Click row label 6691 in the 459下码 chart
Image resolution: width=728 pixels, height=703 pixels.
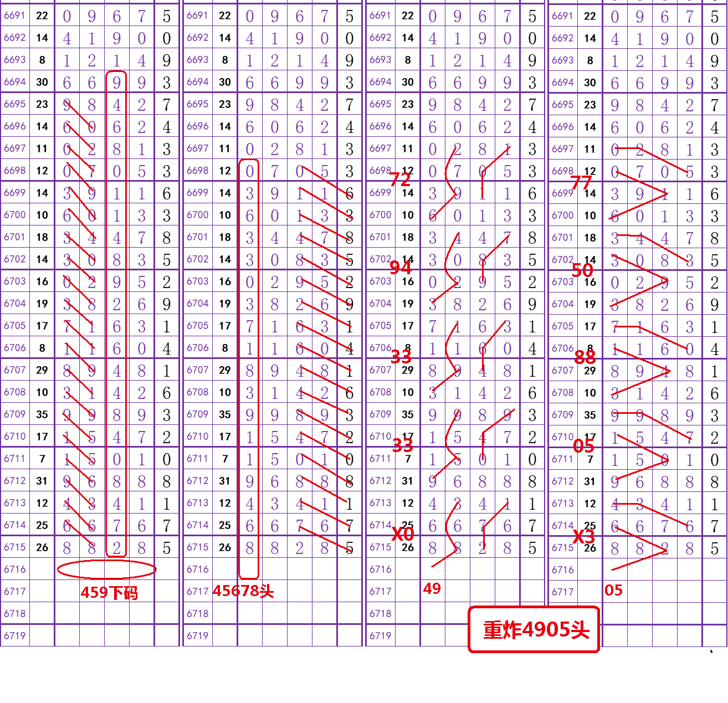(x=15, y=15)
